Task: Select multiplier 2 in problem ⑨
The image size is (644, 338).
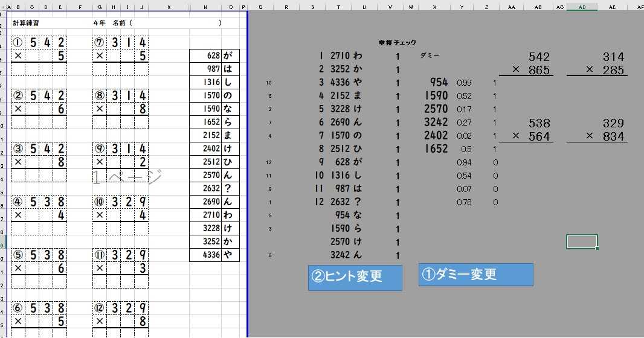Action: (142, 162)
